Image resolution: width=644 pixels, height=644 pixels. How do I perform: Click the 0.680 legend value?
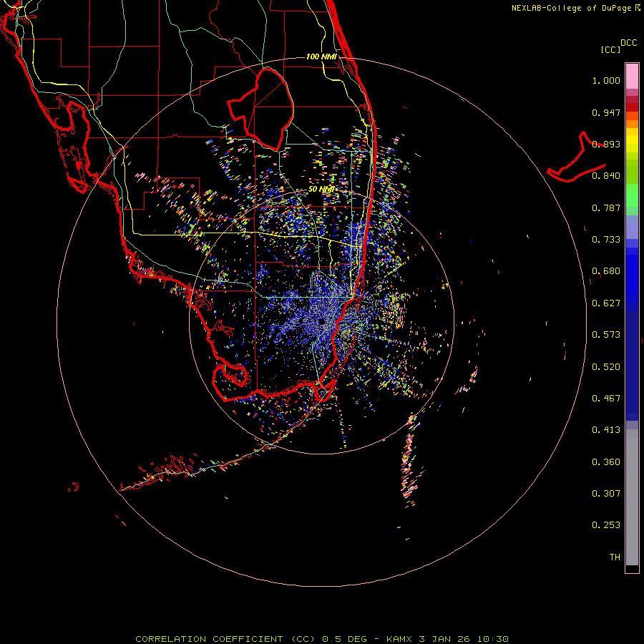[606, 271]
